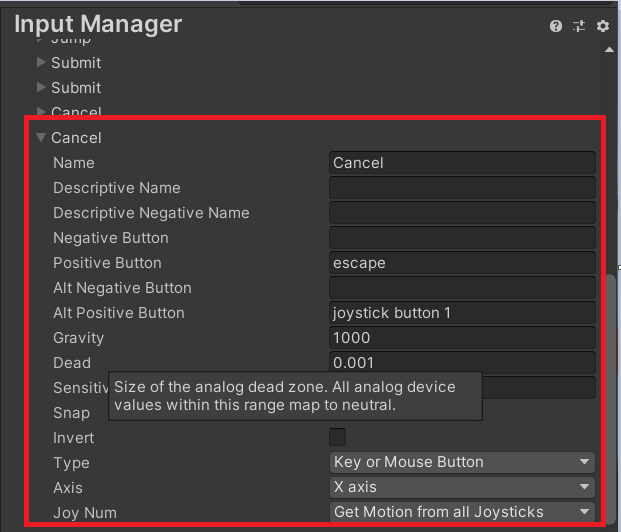Expand the first Submit axis entry

[x=41, y=62]
